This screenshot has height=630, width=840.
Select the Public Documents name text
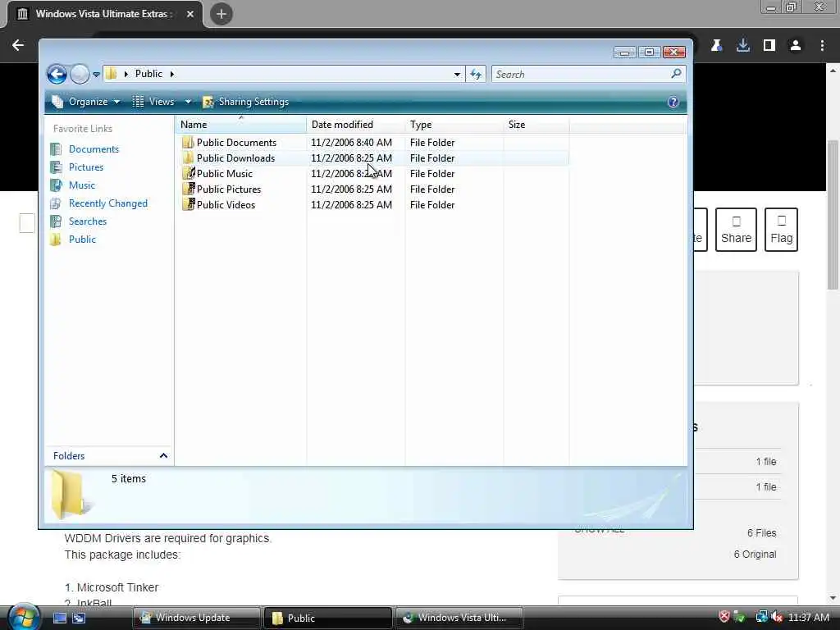236,143
